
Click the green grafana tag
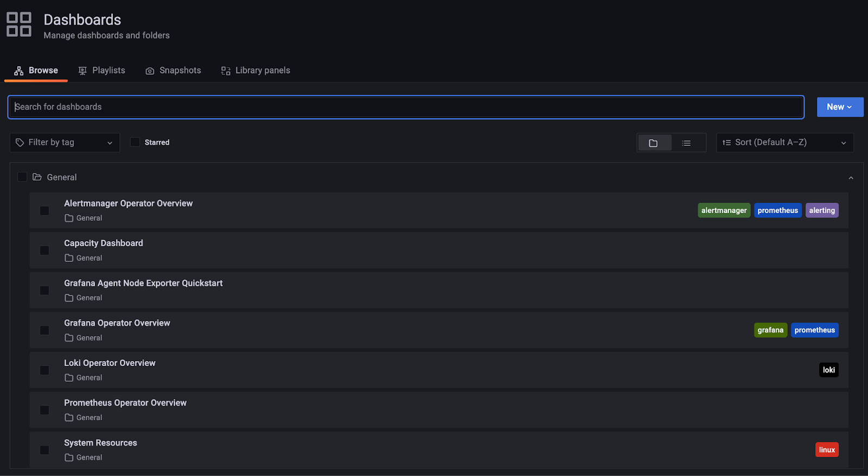point(770,330)
